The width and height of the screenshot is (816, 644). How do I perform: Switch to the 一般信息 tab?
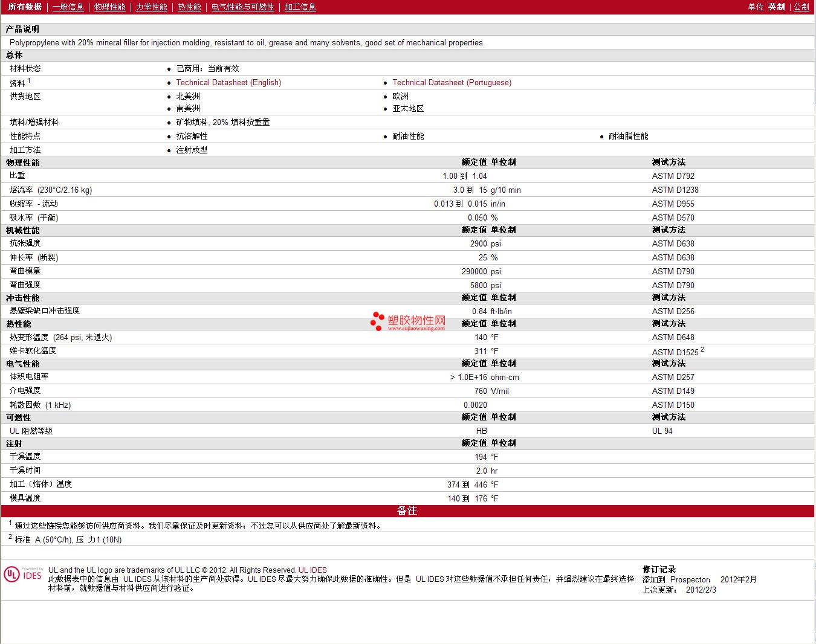point(68,7)
